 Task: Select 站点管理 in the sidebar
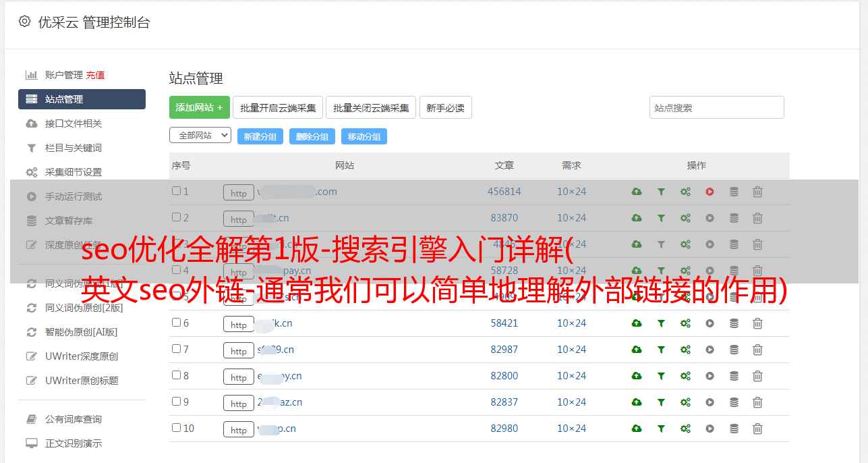click(x=82, y=99)
